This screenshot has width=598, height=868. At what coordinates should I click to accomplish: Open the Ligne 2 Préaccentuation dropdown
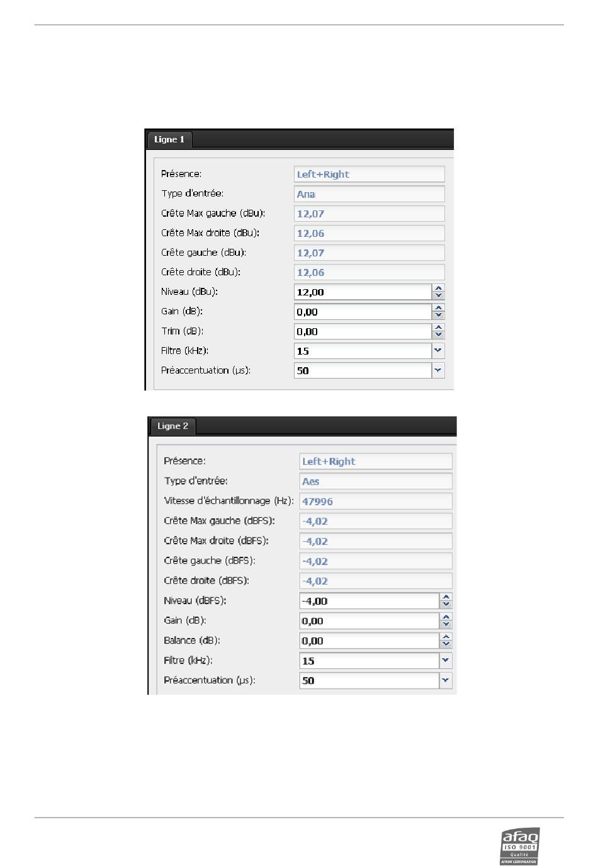(x=446, y=680)
